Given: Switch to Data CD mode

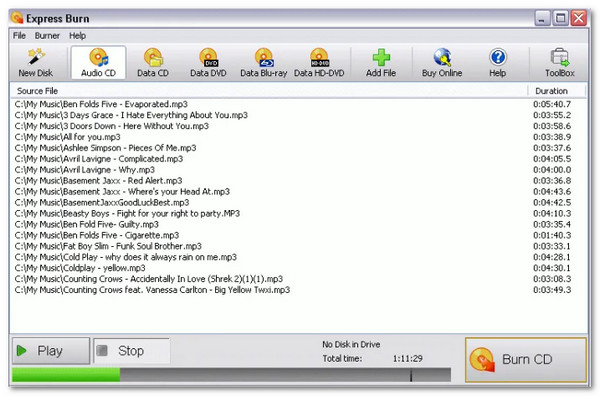Looking at the screenshot, I should [x=153, y=63].
